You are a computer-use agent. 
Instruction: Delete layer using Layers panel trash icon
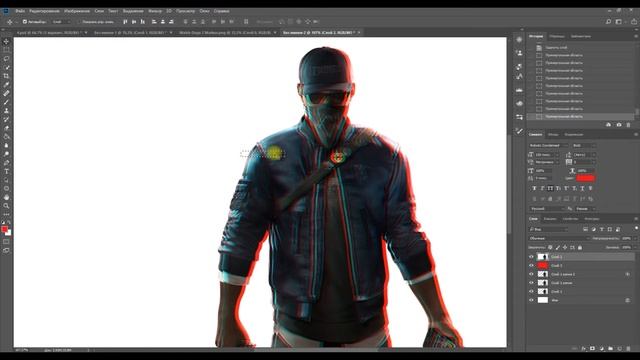click(628, 348)
